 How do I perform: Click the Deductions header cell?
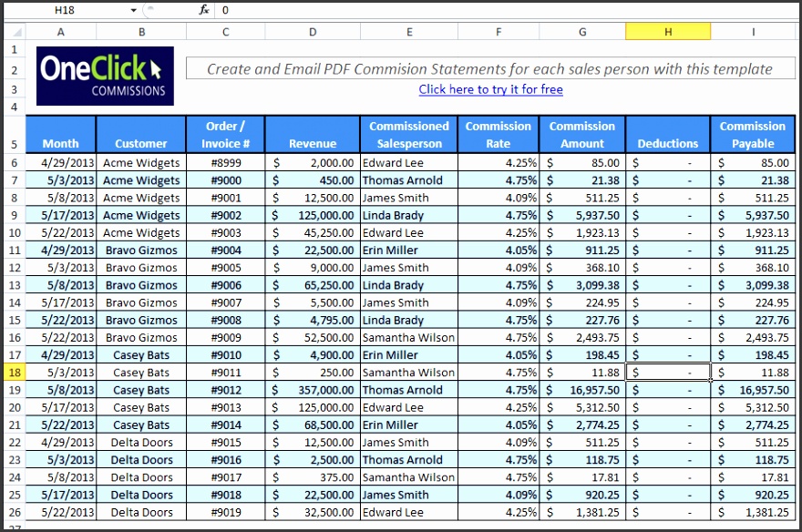pos(668,135)
